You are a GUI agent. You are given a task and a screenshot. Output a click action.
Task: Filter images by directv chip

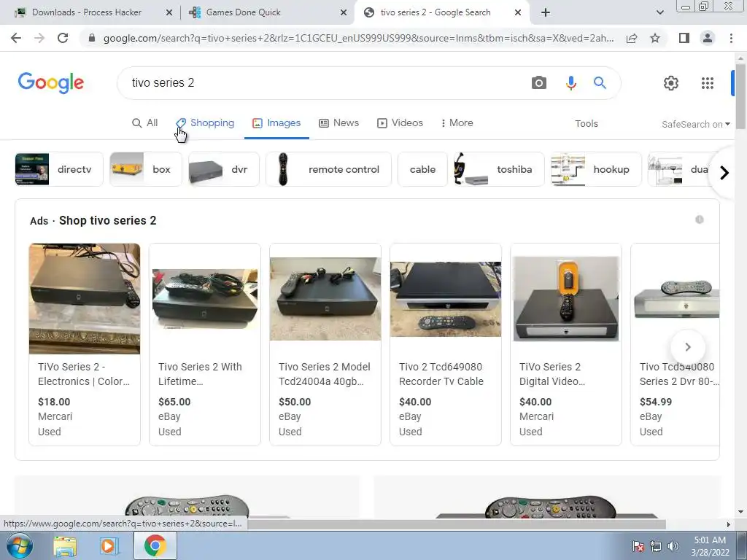[59, 169]
